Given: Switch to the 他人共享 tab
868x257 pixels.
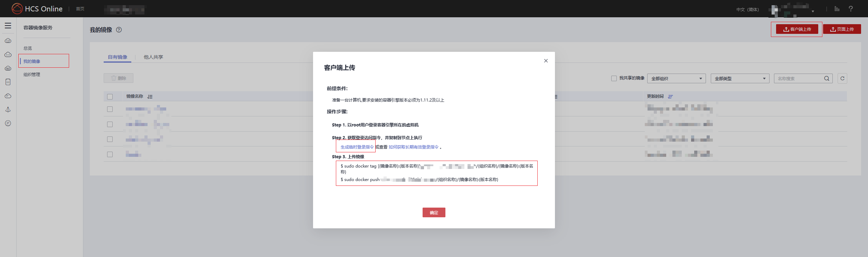Looking at the screenshot, I should tap(153, 57).
